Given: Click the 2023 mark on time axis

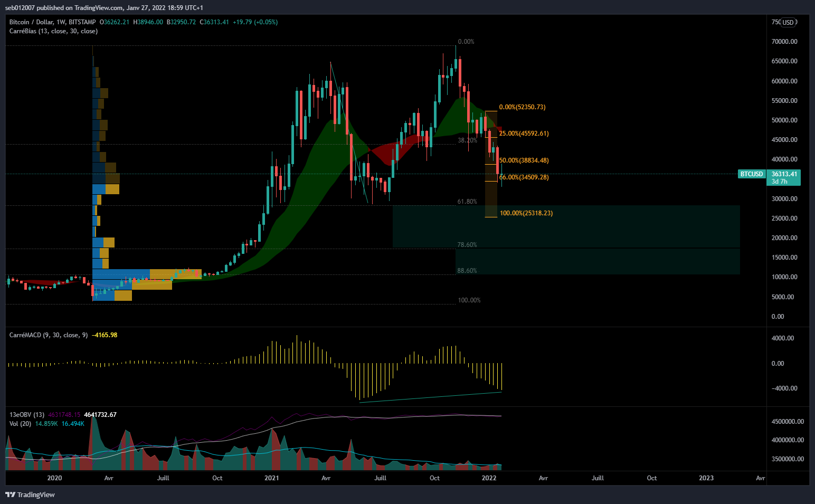Looking at the screenshot, I should click(706, 478).
